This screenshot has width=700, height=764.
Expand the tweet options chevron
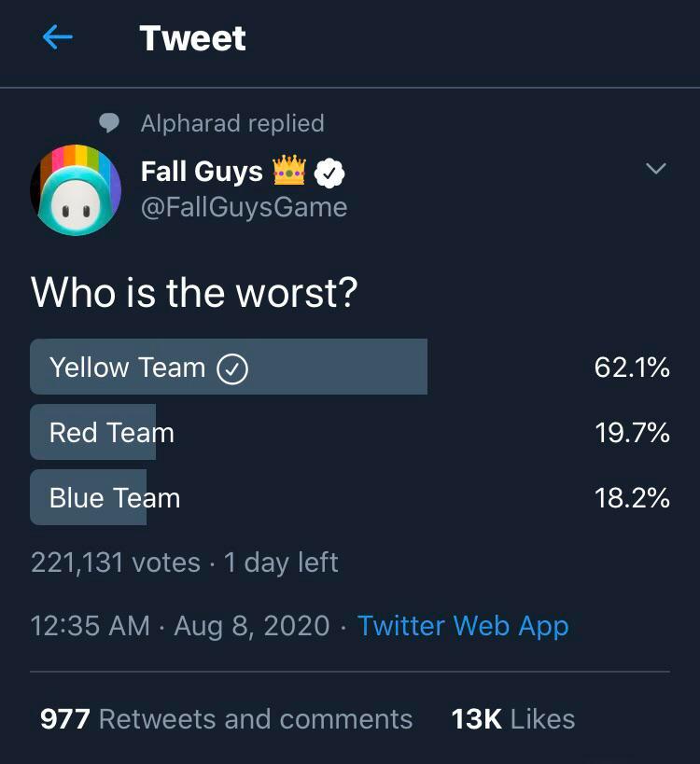pos(656,170)
